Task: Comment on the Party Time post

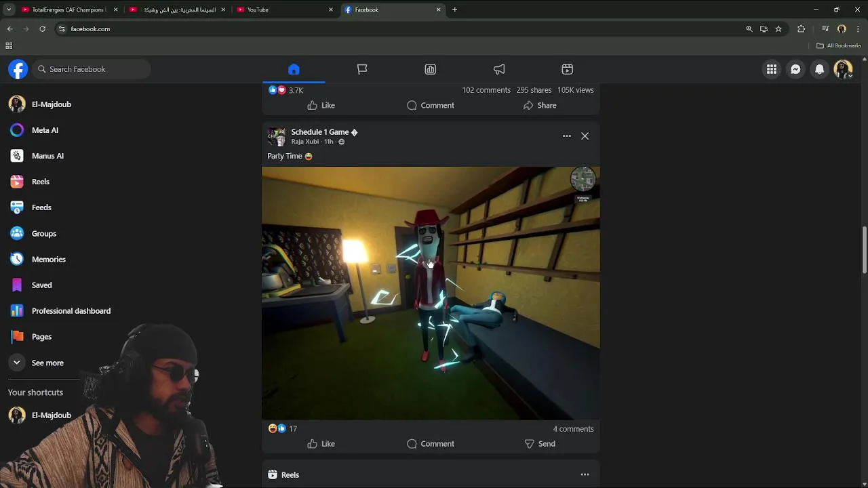Action: [x=431, y=444]
